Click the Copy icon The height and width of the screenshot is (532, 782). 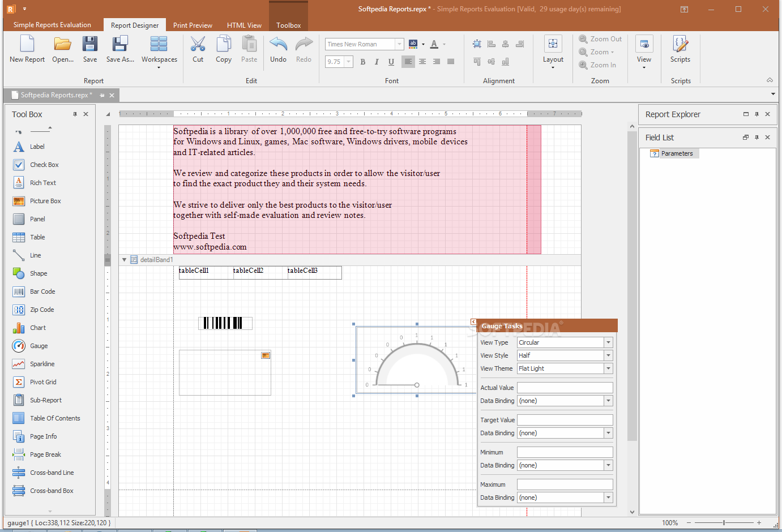[x=224, y=44]
